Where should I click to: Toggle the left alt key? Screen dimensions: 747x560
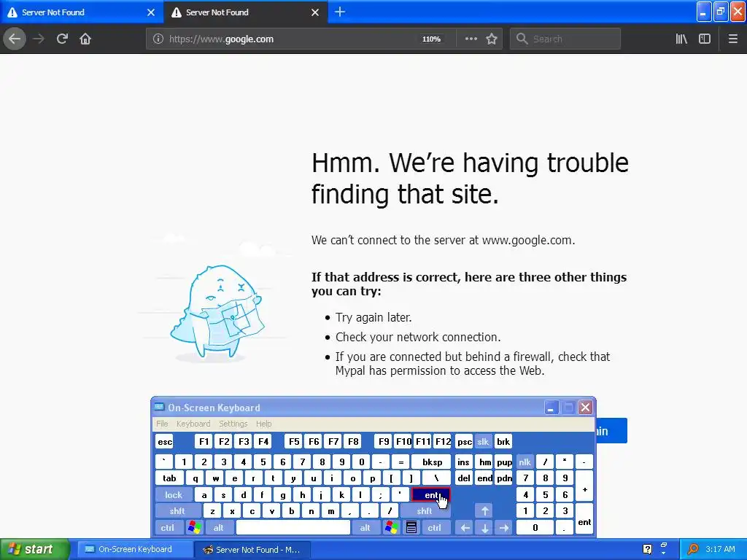point(219,528)
